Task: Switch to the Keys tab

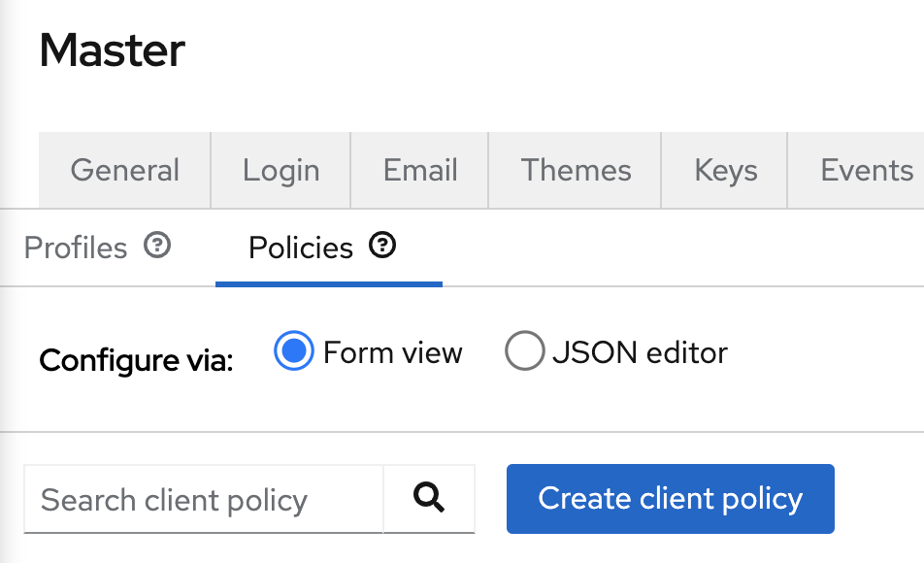Action: pyautogui.click(x=725, y=171)
